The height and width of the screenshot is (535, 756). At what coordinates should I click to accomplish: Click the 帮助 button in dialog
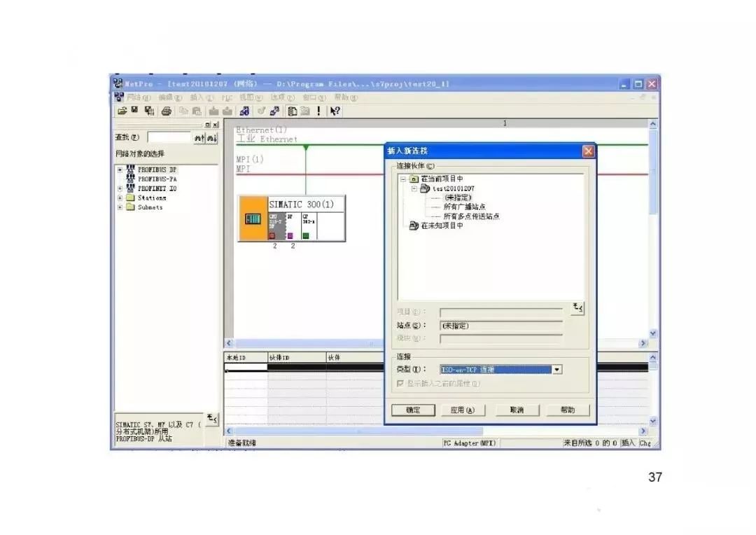[x=568, y=410]
